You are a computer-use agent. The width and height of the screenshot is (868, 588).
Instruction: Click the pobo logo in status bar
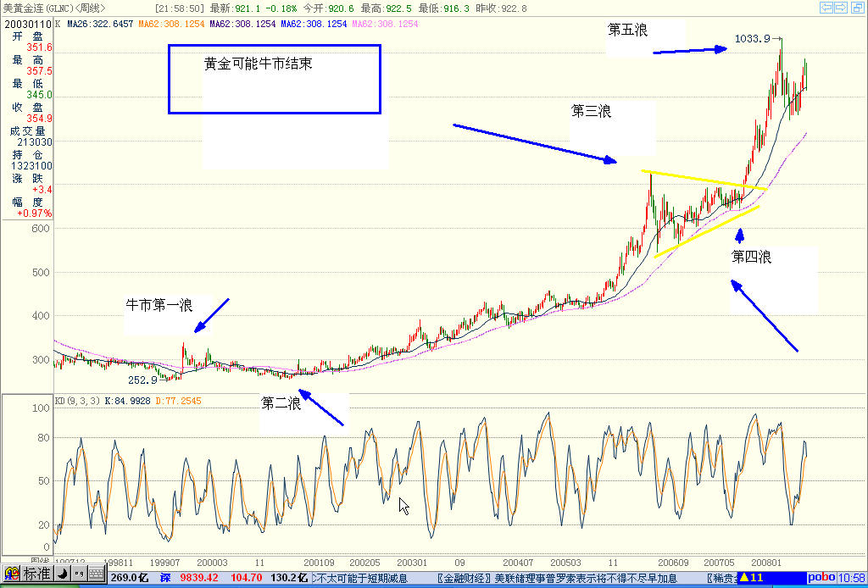(x=821, y=578)
